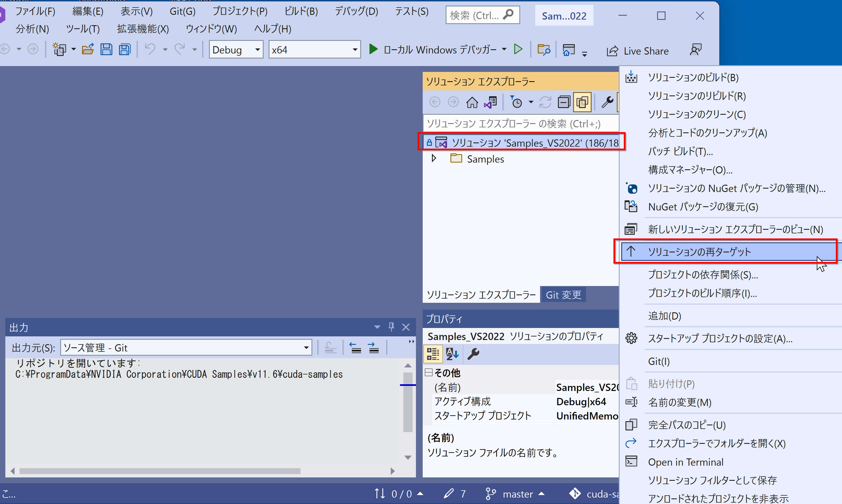
Task: Open pending changes filter dropdown arrow
Action: coord(531,102)
